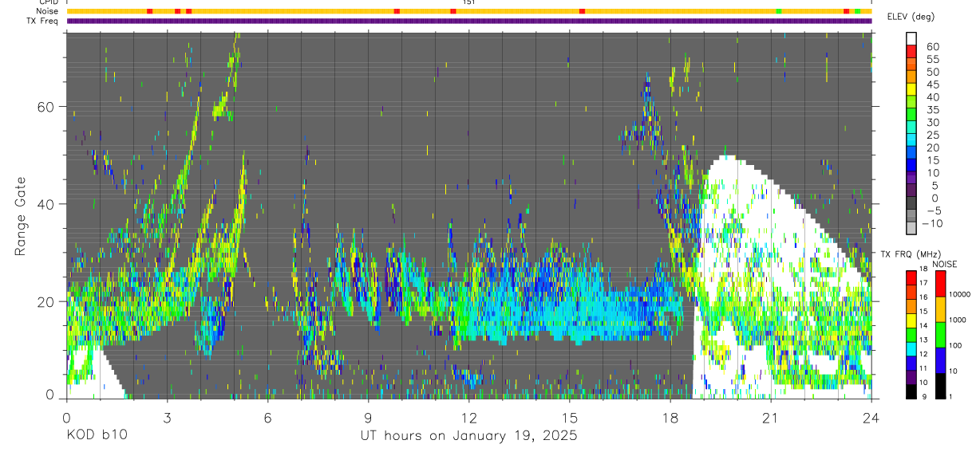Click the black bottom swatch of TX FRQ legend
This screenshot has height=452, width=980.
point(911,391)
